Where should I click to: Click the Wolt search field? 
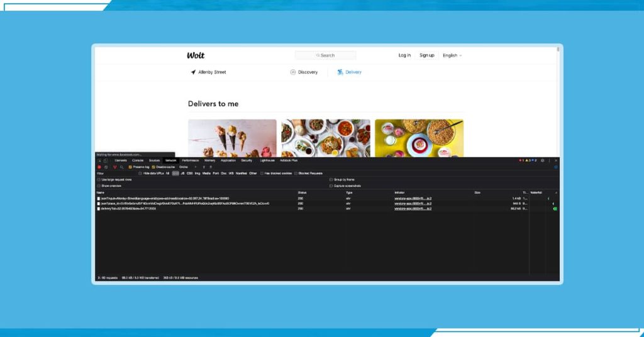click(326, 55)
